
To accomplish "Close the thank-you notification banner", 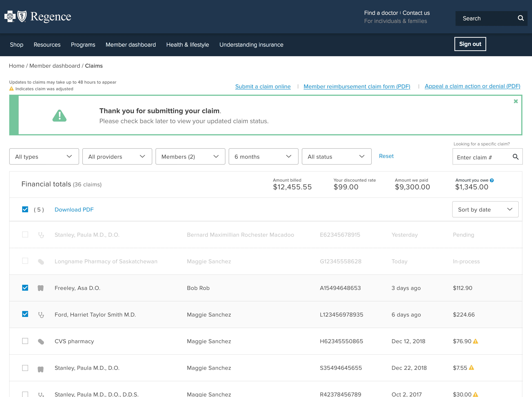I will tap(515, 101).
